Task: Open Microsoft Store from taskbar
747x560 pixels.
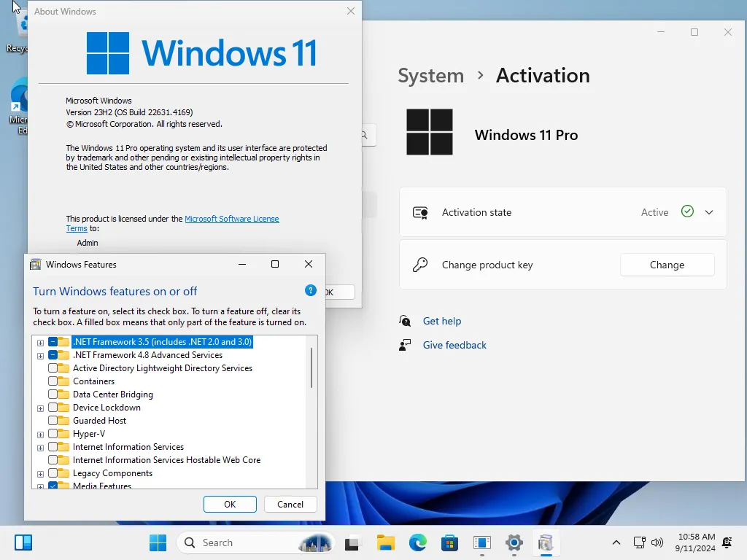Action: (x=449, y=542)
